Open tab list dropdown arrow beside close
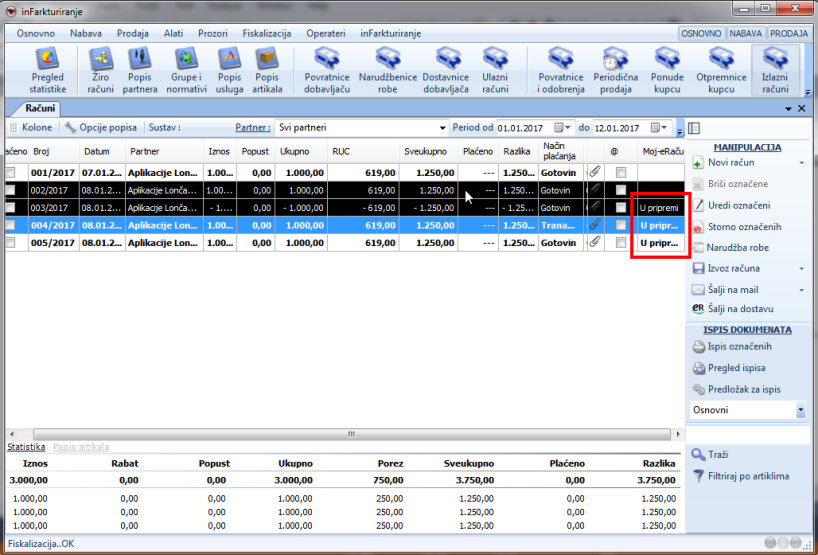Screen dimensions: 818x555 click(789, 108)
